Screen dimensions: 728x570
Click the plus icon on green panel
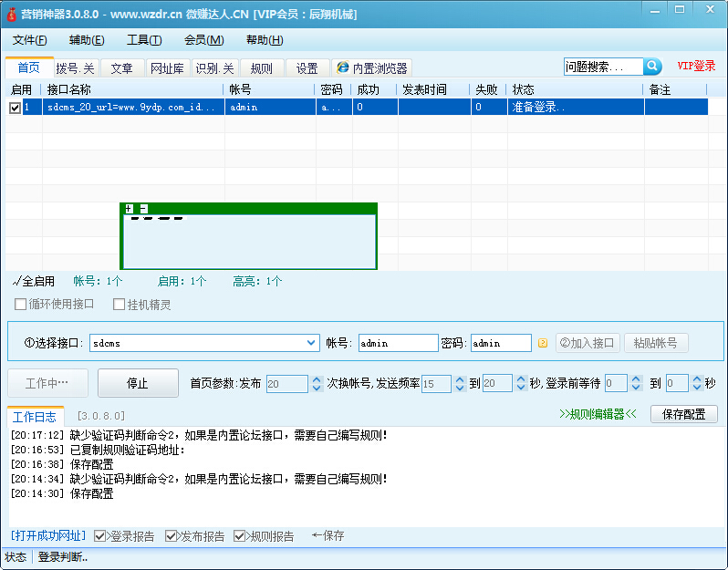tap(129, 209)
